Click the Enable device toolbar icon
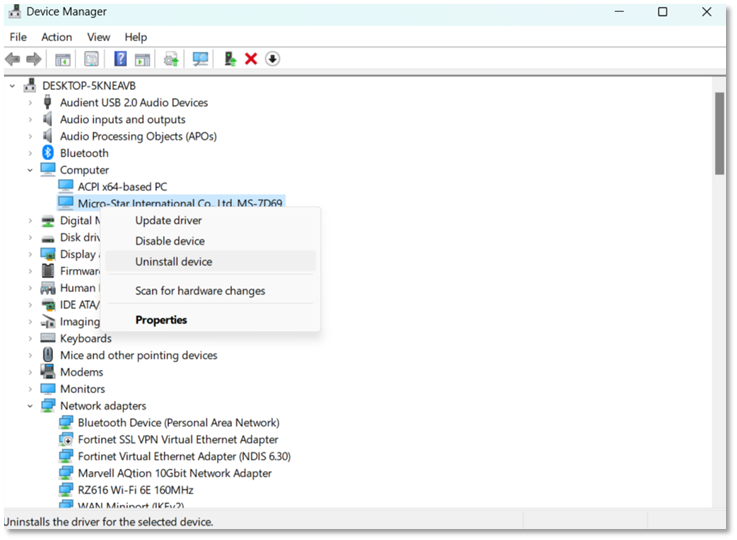The width and height of the screenshot is (737, 540). 230,59
